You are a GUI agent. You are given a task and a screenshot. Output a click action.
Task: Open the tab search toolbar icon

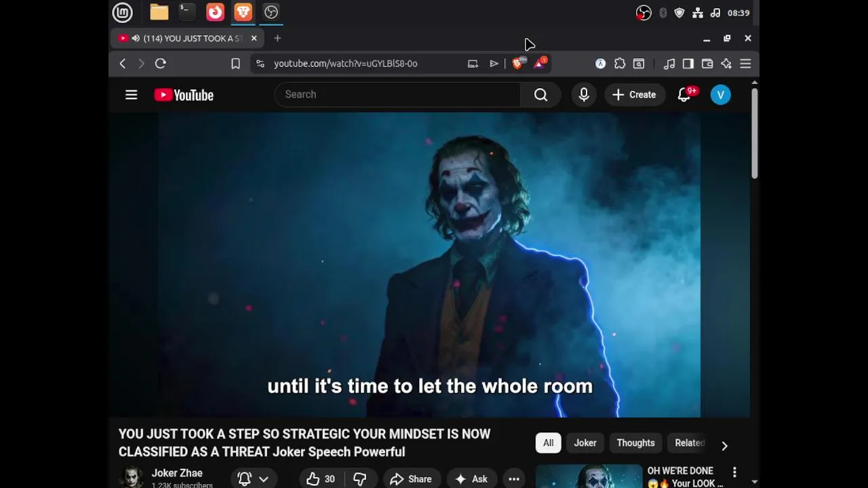click(639, 64)
